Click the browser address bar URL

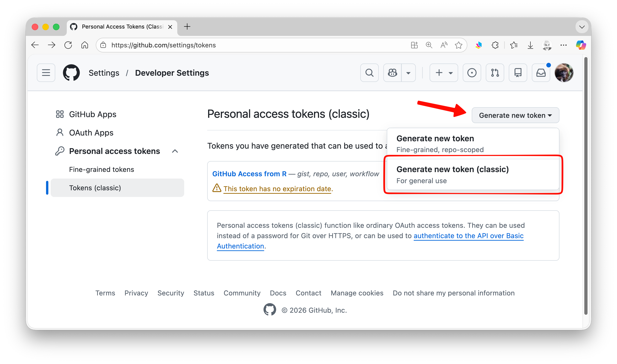click(x=163, y=45)
